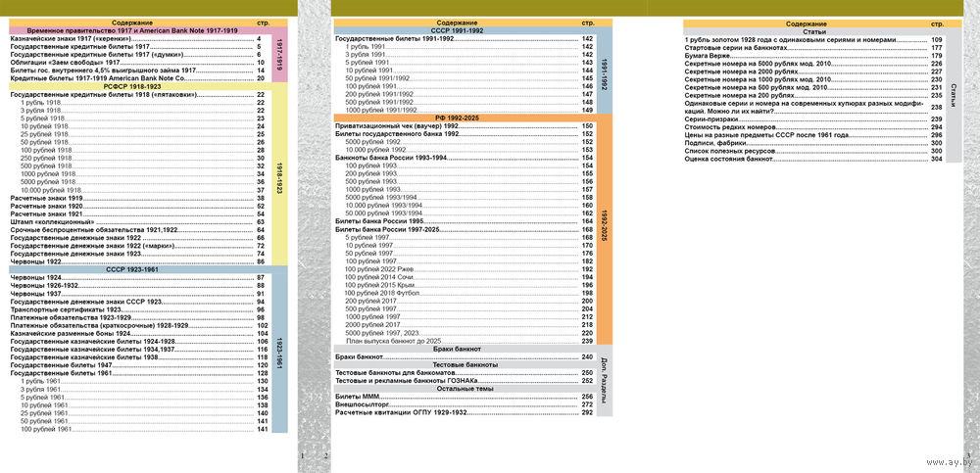Select the vertical 1918-1923 yellow side tab

click(x=279, y=179)
